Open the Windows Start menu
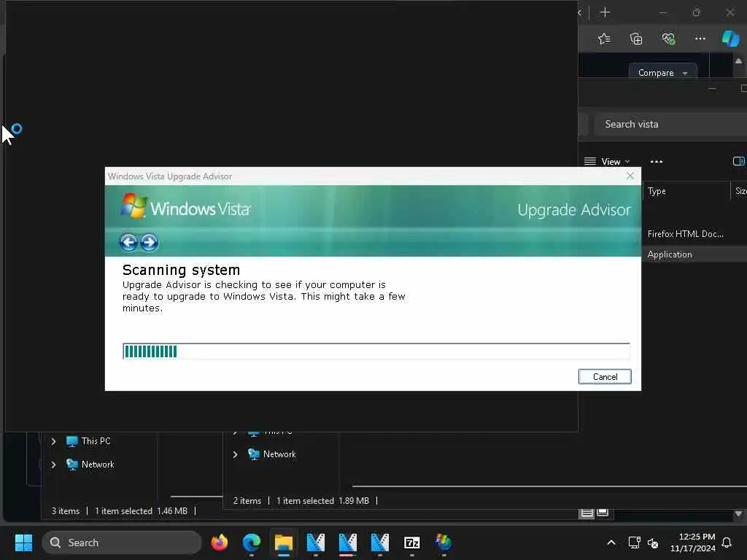Viewport: 747px width, 560px height. pos(23,542)
